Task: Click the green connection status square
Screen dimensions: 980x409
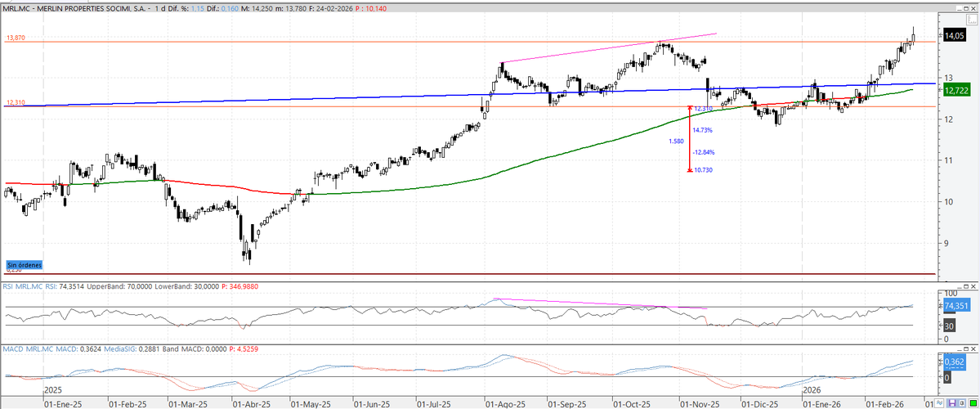Action: click(x=973, y=402)
